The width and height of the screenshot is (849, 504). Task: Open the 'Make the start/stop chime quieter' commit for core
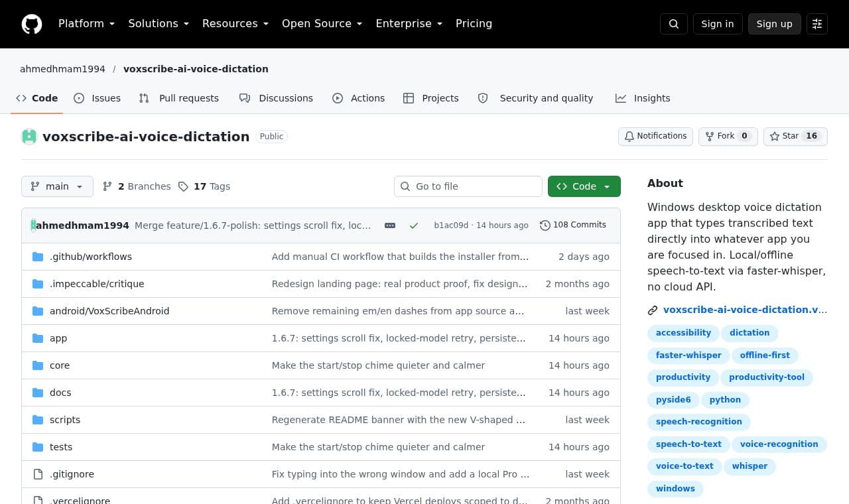tap(378, 365)
